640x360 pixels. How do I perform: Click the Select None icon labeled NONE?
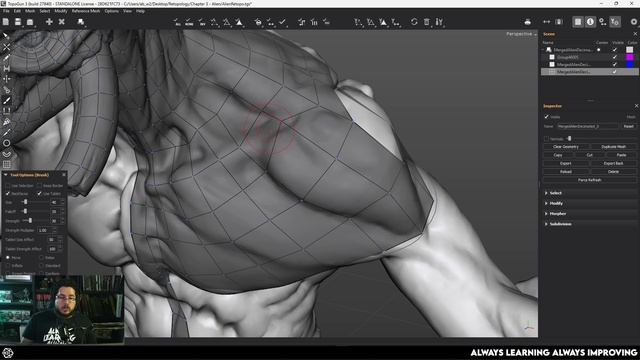pos(189,22)
